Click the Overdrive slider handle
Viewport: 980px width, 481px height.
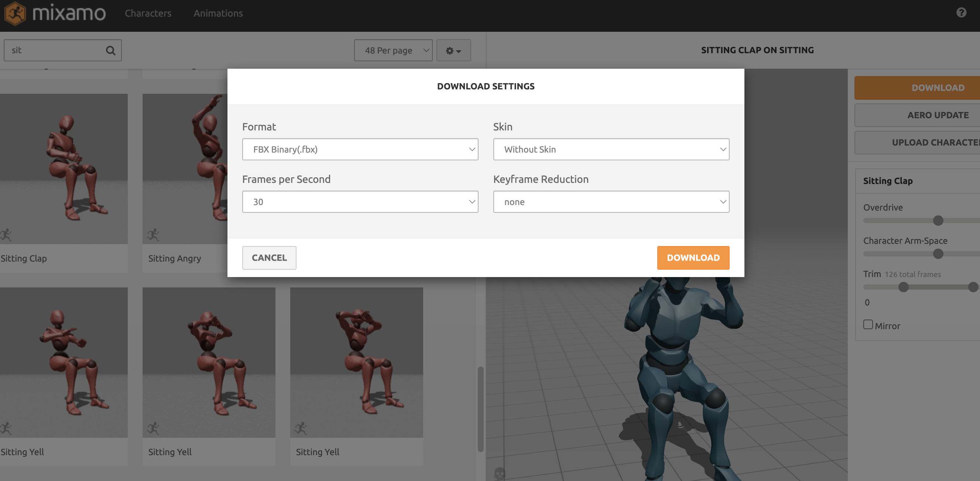(938, 220)
